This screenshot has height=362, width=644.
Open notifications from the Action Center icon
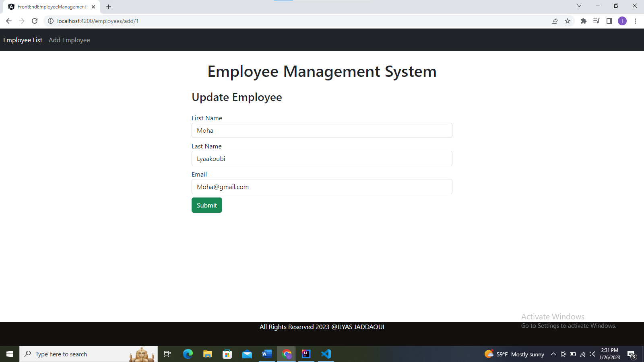click(631, 354)
